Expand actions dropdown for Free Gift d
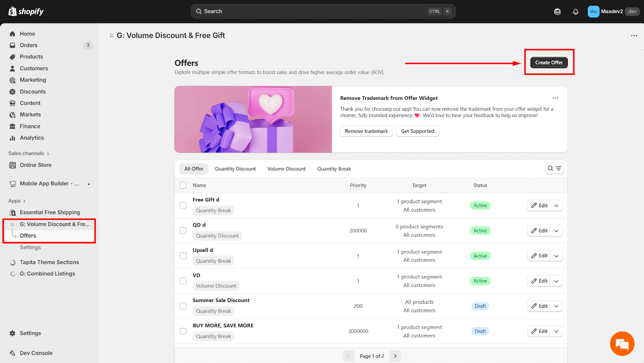Viewport: 644px width, 363px height. (x=556, y=206)
